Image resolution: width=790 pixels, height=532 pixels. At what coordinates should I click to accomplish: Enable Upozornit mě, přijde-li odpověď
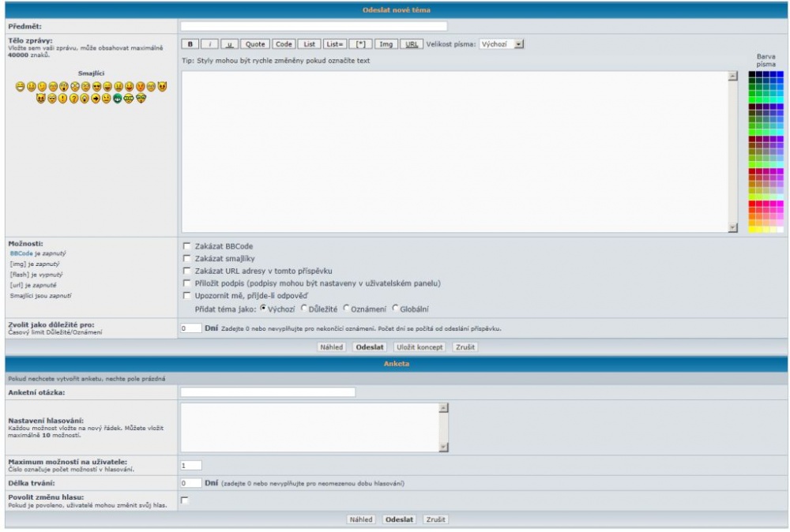187,295
